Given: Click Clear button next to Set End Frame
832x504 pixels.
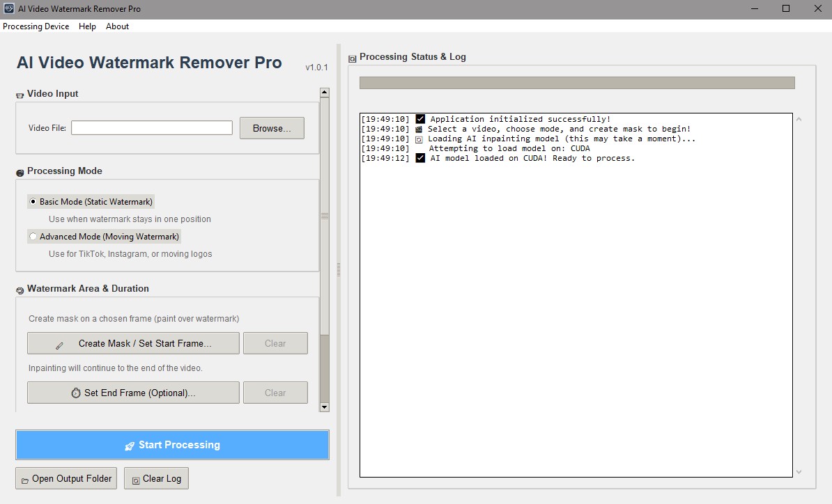Looking at the screenshot, I should [275, 393].
